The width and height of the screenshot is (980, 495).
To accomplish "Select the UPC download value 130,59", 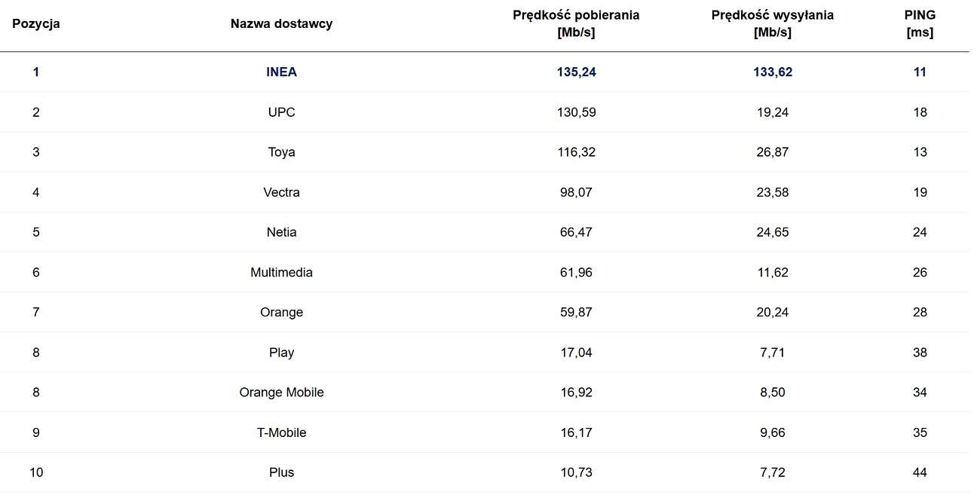I will point(575,112).
